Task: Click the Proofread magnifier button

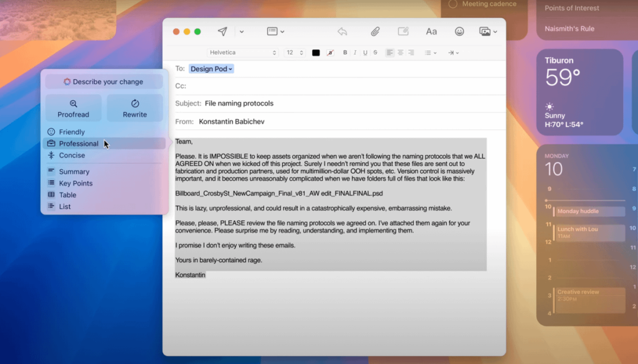Action: [74, 108]
